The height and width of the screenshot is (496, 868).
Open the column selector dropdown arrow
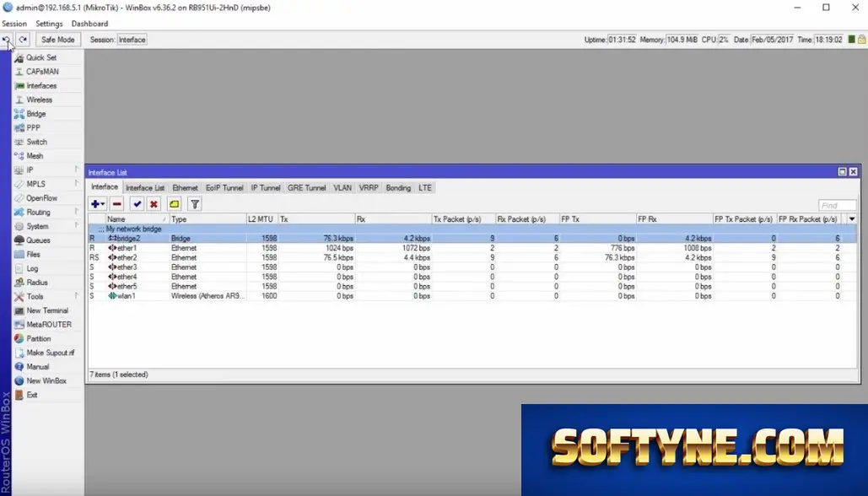click(x=852, y=219)
